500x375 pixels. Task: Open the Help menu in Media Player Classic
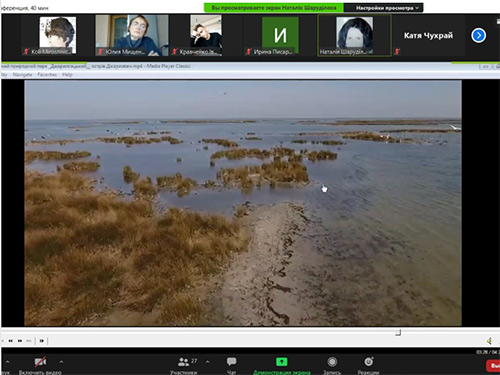(x=67, y=75)
